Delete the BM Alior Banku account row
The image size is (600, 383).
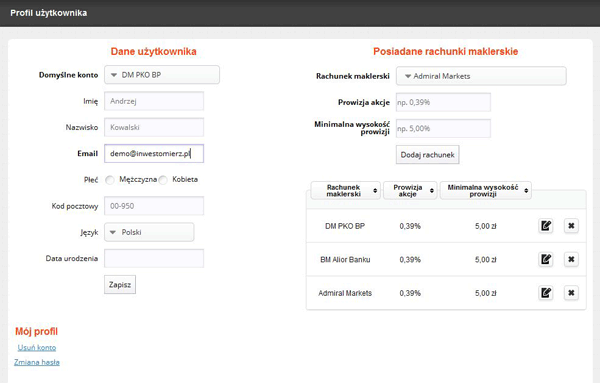click(571, 259)
